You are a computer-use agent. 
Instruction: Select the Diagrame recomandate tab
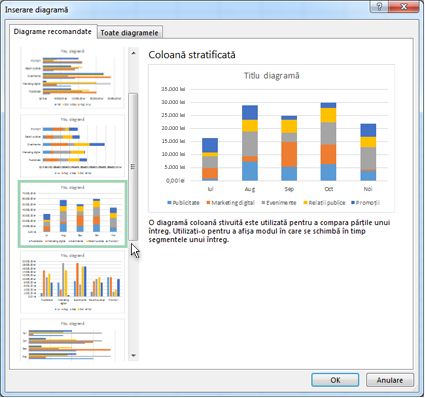[53, 32]
